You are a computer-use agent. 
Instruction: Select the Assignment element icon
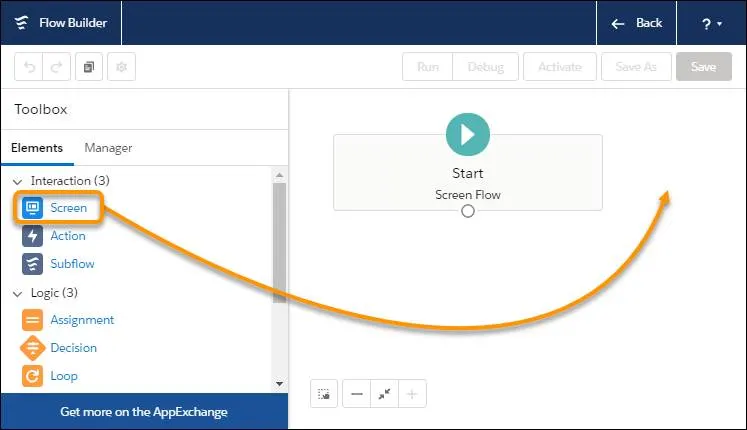[32, 320]
